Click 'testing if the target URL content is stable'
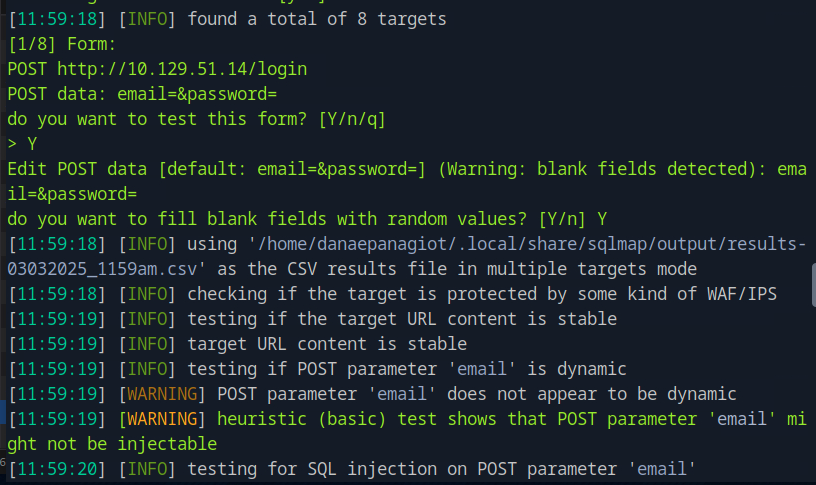The height and width of the screenshot is (485, 816). [402, 319]
